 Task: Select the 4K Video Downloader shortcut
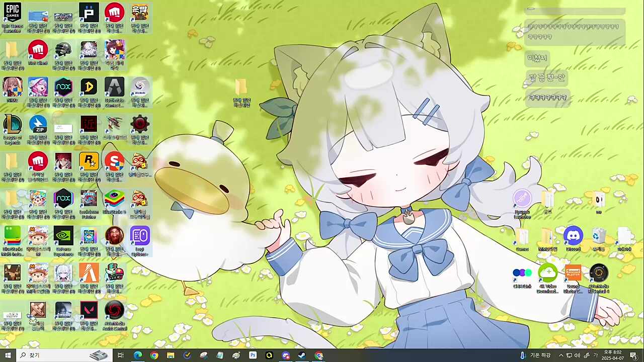coord(547,279)
